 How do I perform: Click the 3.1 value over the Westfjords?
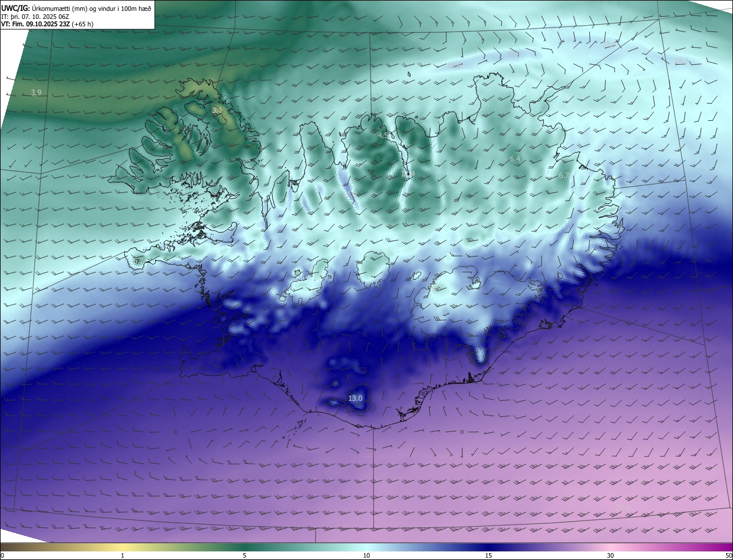coord(217,110)
